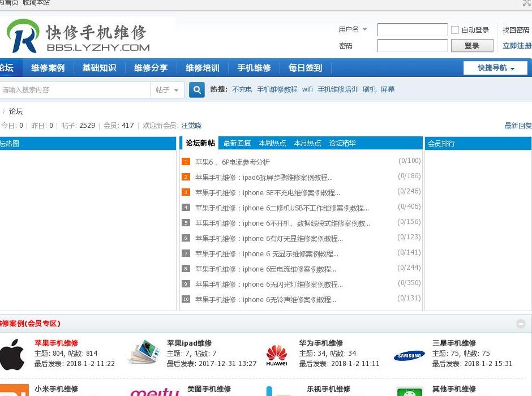Screen dimensions: 532x396
Task: Open the 手机维修 navigation item
Action: 254,68
